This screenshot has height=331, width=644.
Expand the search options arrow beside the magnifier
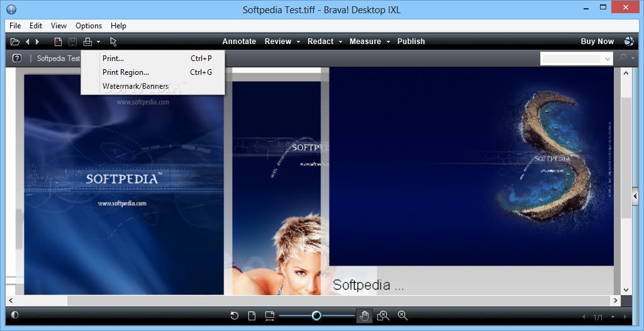pyautogui.click(x=633, y=59)
